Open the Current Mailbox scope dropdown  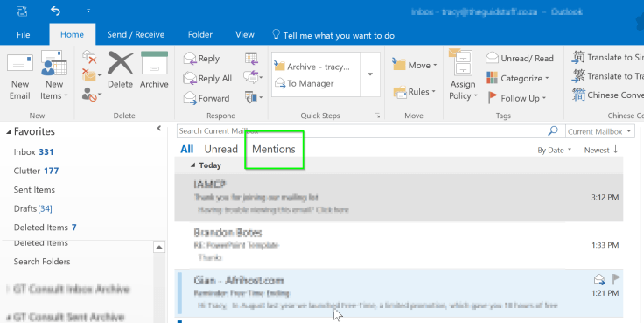(599, 131)
